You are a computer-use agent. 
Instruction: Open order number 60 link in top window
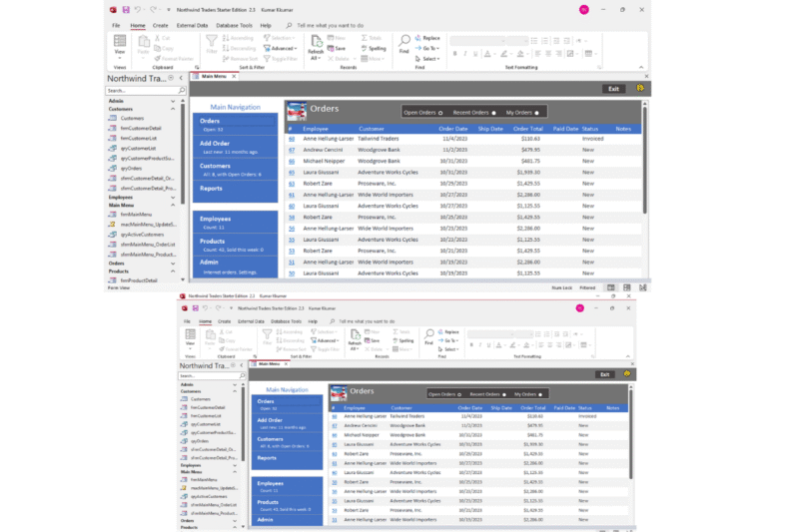click(x=291, y=139)
